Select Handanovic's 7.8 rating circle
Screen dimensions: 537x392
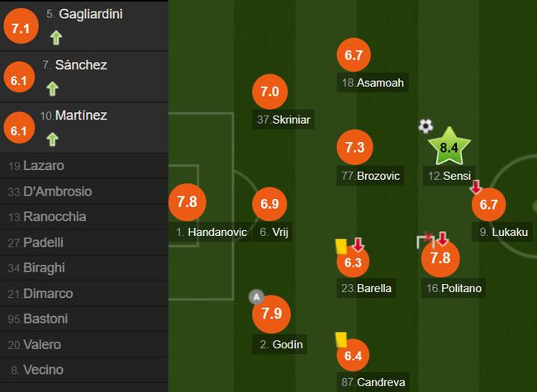[188, 202]
